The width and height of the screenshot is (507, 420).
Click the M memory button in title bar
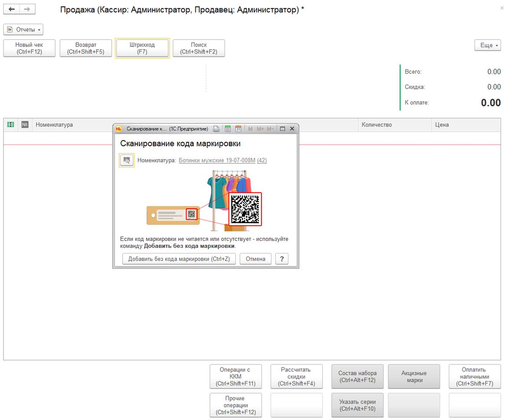coord(250,129)
